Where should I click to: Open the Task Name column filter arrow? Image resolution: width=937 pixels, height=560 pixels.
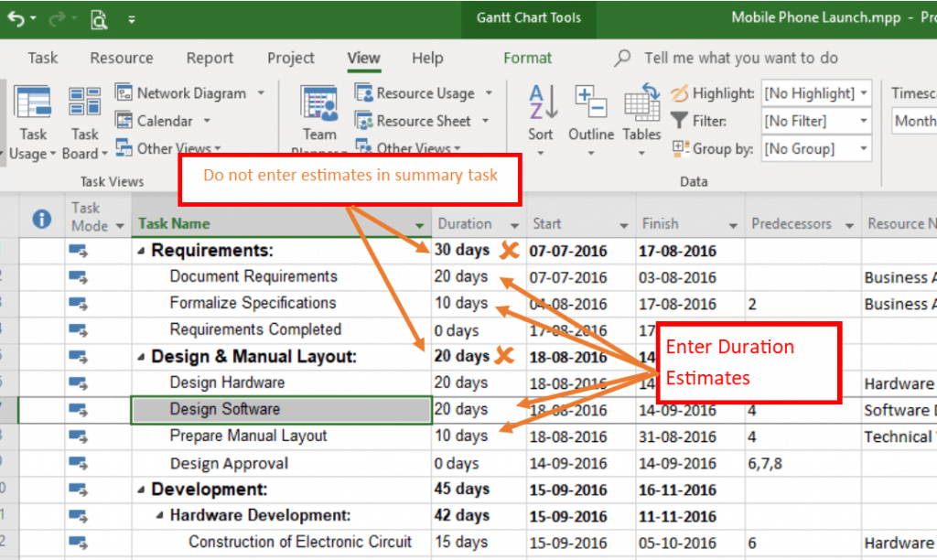[419, 225]
